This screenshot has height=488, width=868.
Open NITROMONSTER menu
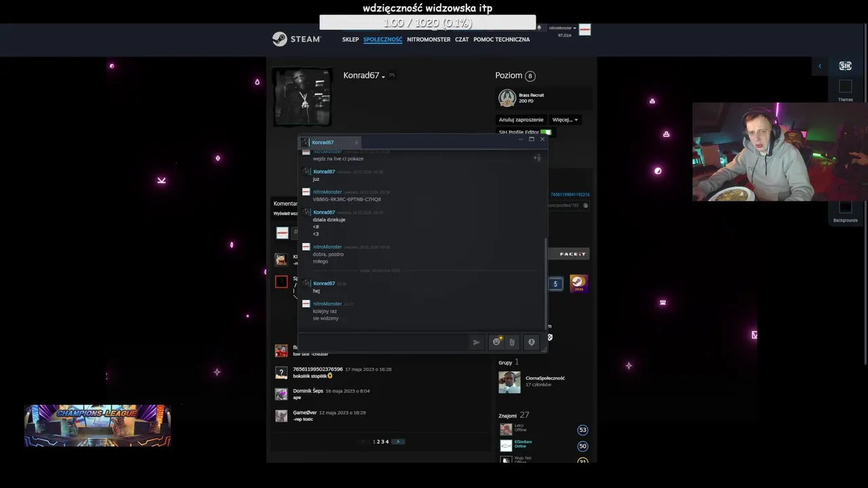(x=429, y=39)
